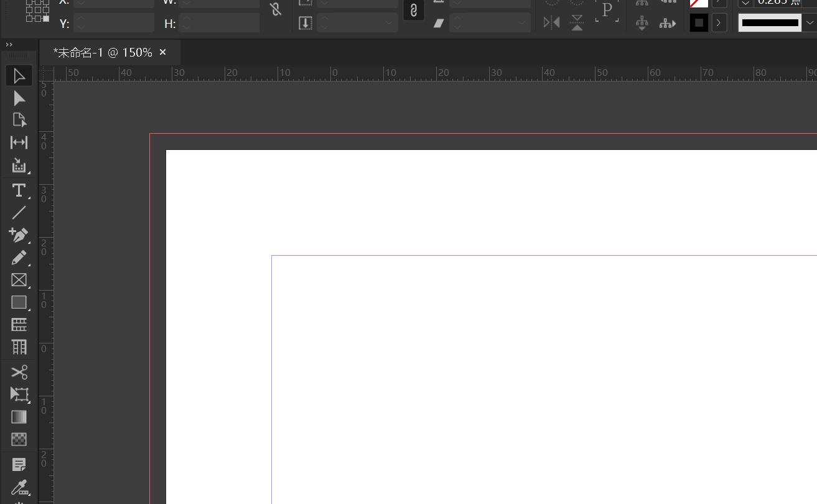Select the Rectangle Frame tool
817x504 pixels.
click(x=19, y=280)
